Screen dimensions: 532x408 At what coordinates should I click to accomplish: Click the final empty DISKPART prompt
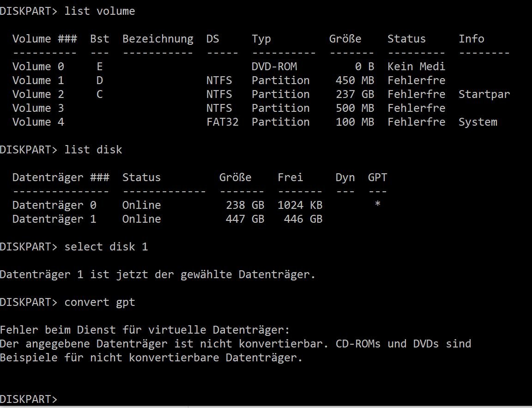29,399
